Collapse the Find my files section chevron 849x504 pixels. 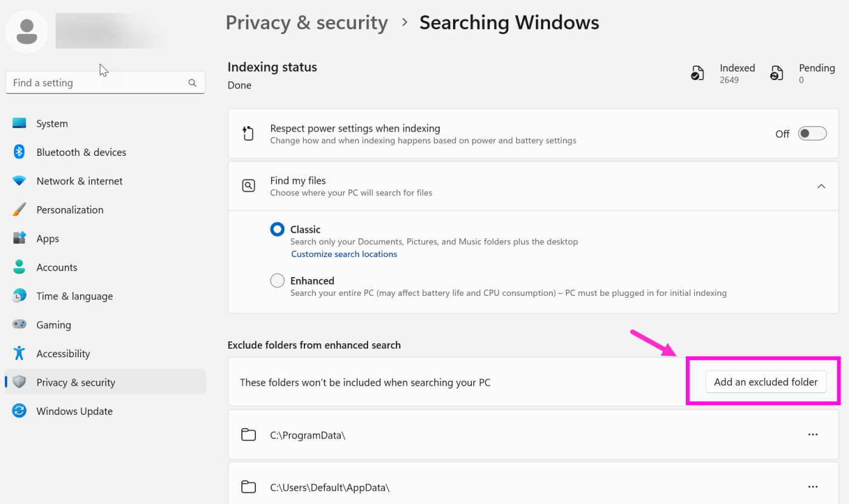(x=821, y=186)
